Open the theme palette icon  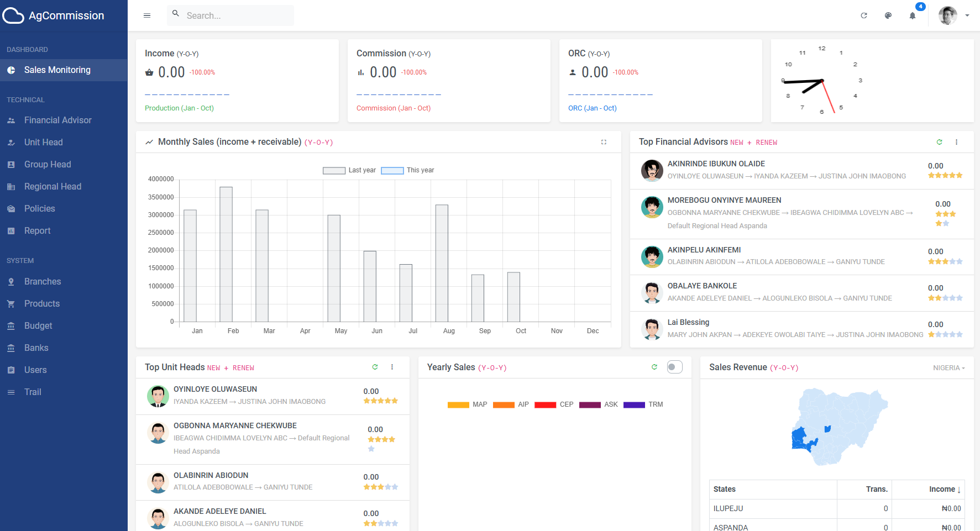[x=888, y=15]
